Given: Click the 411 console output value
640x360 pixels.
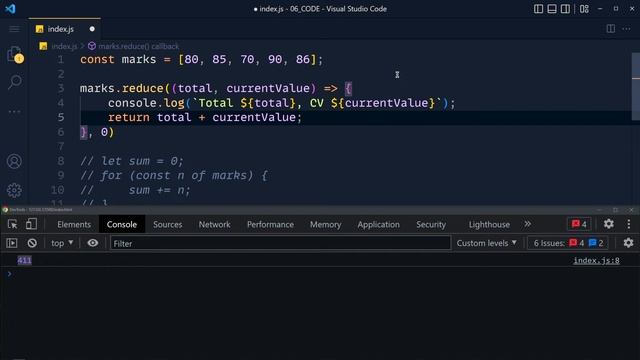Looking at the screenshot, I should coord(24,260).
